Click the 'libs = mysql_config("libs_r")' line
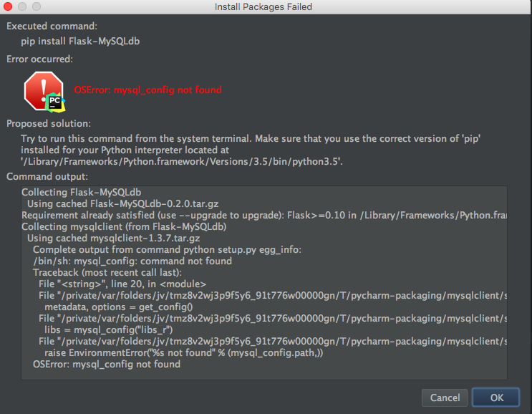 (109, 330)
